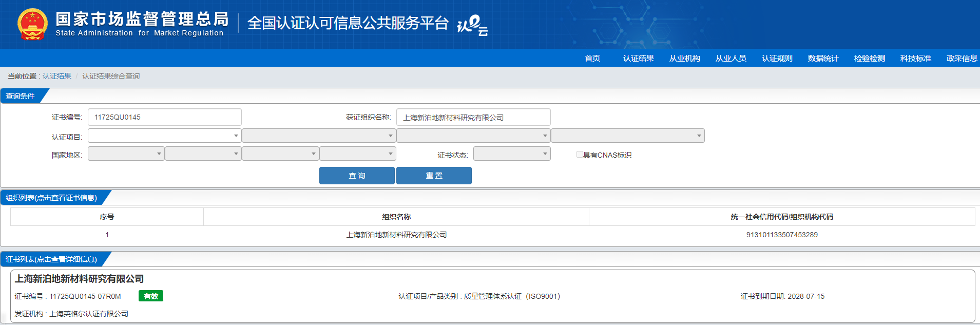Click the 认e云 logo icon
Viewport: 980px width, 325px height.
pos(472,25)
